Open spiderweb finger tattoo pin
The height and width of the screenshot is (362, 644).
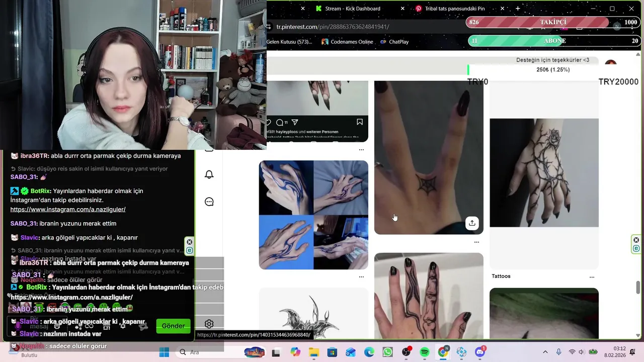(429, 157)
